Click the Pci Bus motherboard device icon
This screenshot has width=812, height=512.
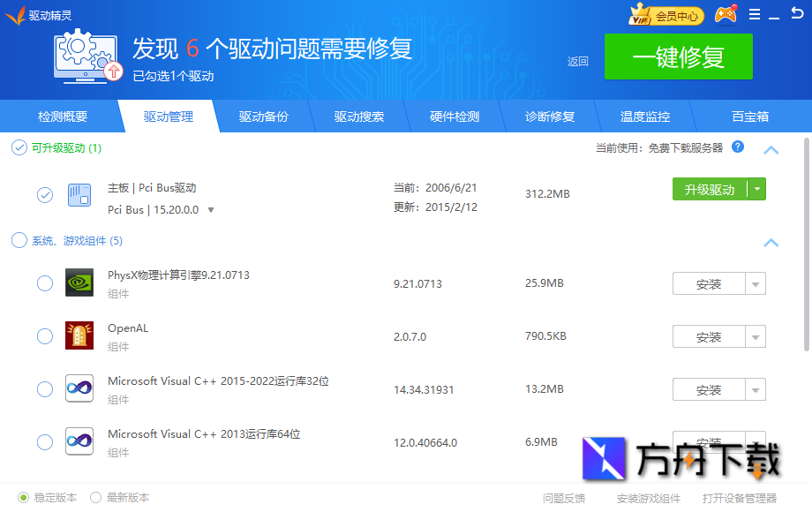[x=79, y=195]
